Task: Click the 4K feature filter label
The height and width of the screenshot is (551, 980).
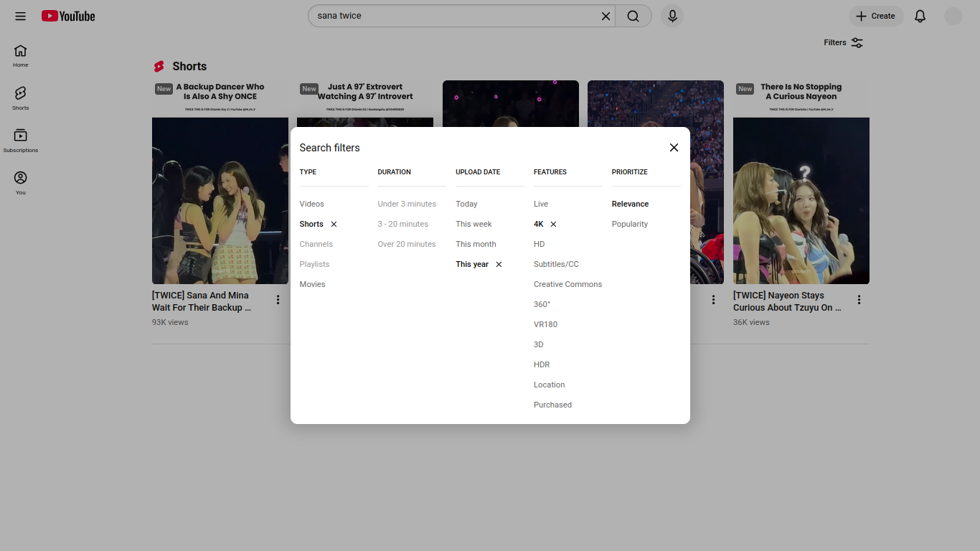Action: click(x=539, y=225)
